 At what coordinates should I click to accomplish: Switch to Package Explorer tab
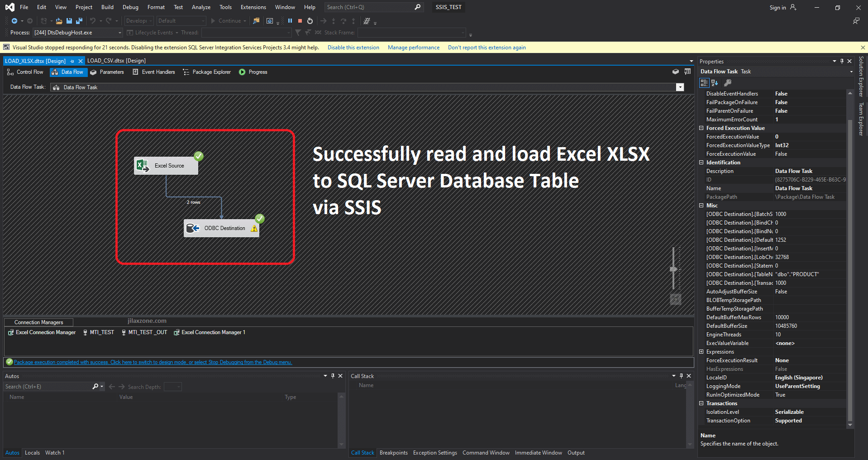point(207,72)
